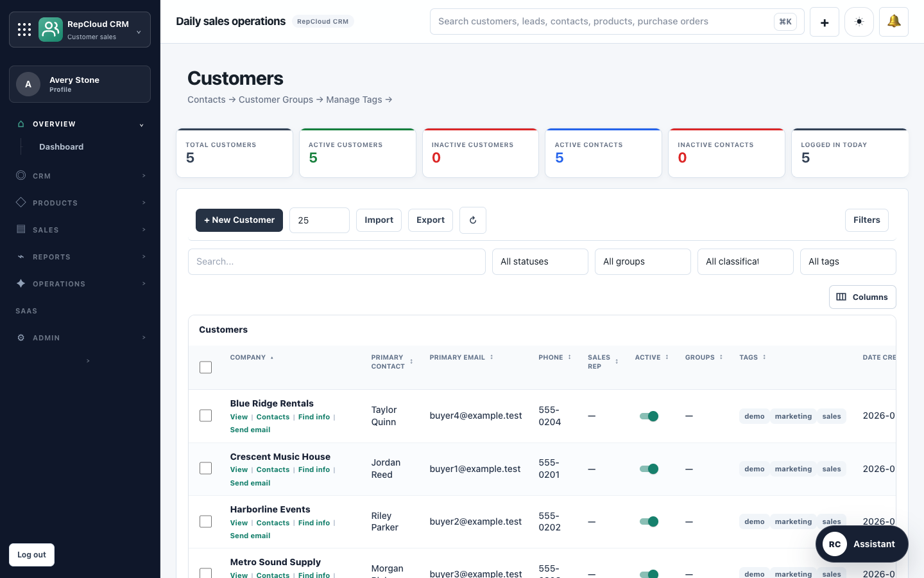Click the Operations sparkle icon in sidebar
The height and width of the screenshot is (578, 924).
click(21, 283)
